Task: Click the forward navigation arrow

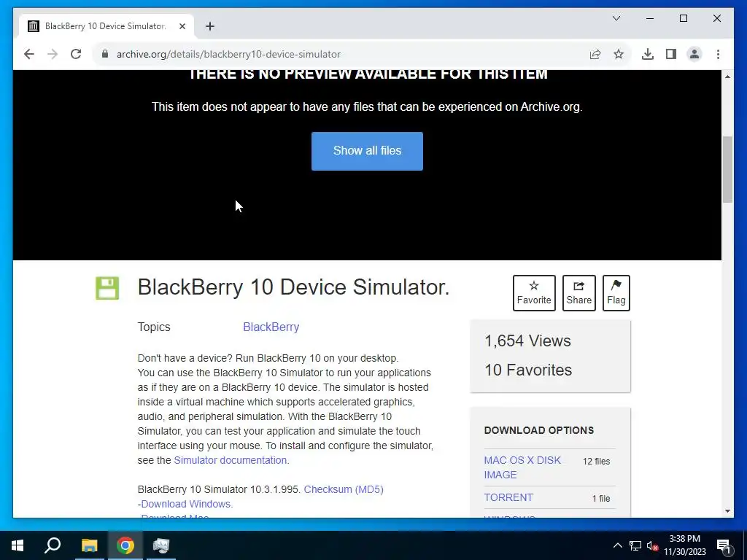Action: coord(53,54)
